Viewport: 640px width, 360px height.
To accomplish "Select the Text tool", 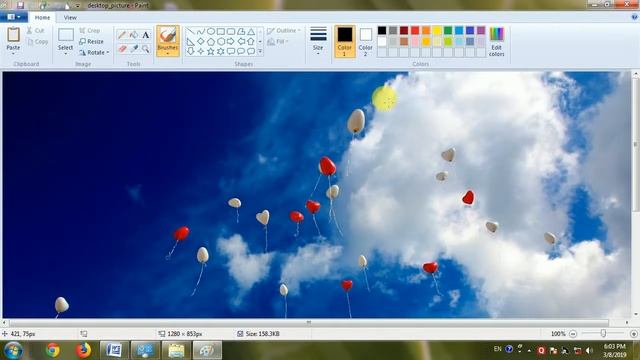I will [x=145, y=35].
